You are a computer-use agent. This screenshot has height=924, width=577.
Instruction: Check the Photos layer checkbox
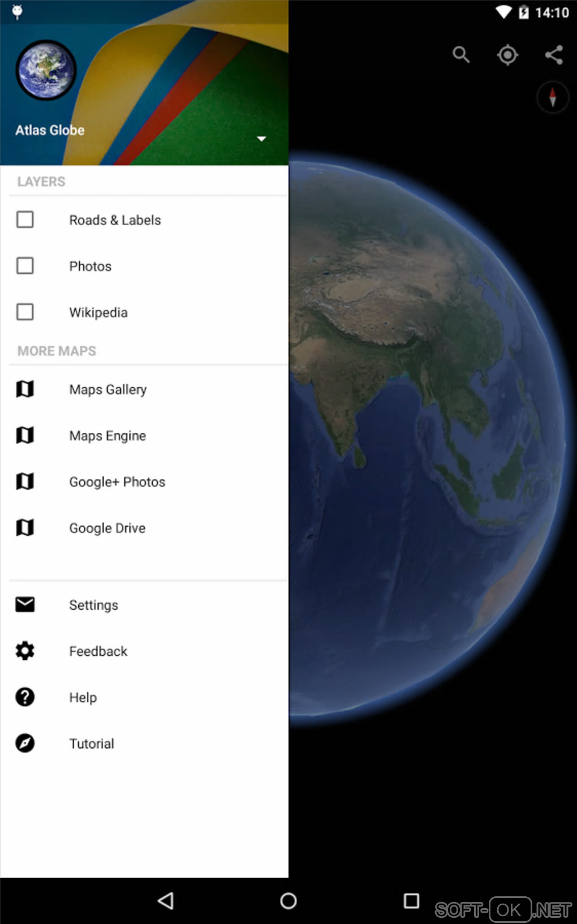pos(25,265)
